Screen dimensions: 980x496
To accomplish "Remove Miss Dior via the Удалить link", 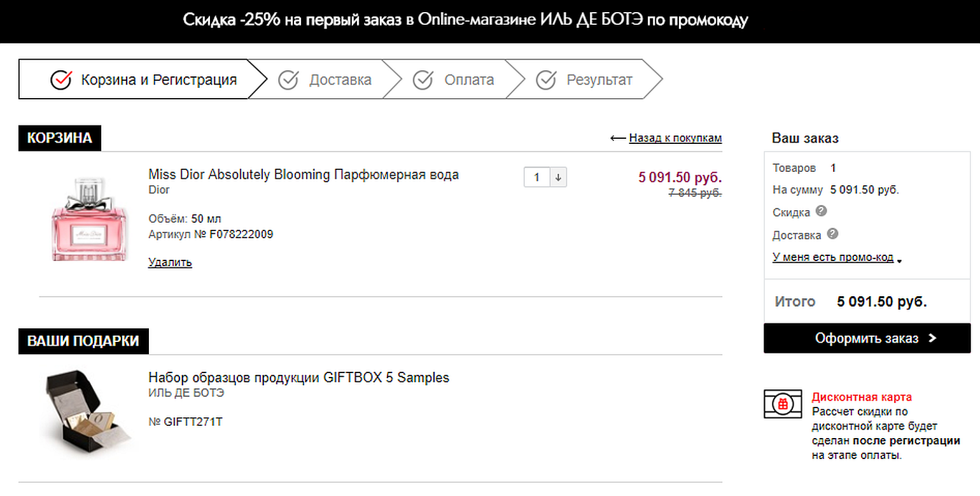I will click(x=169, y=262).
